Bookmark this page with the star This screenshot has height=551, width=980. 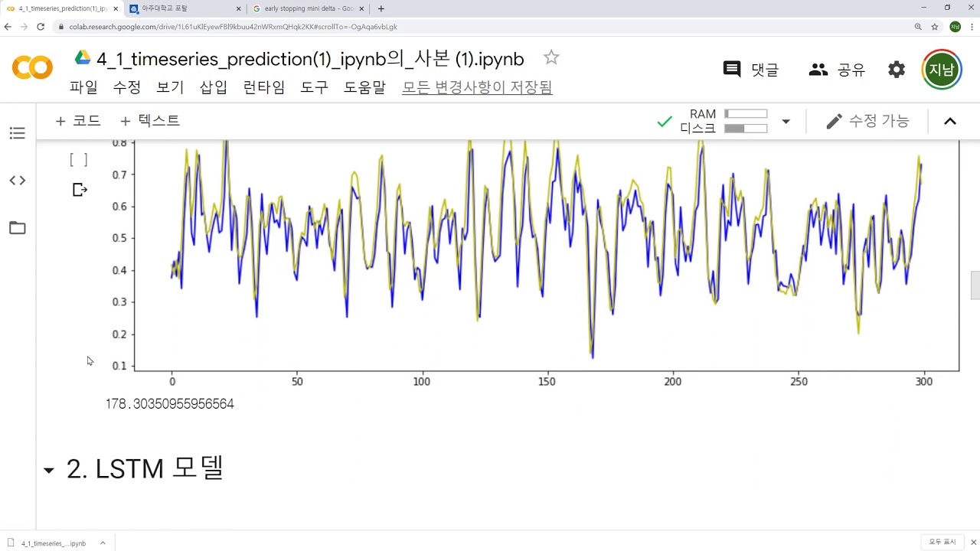click(935, 27)
